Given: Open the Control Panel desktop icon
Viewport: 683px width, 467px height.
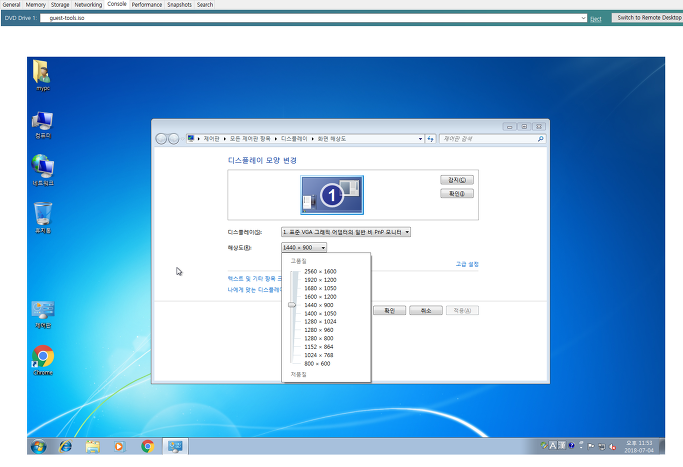Looking at the screenshot, I should [43, 314].
